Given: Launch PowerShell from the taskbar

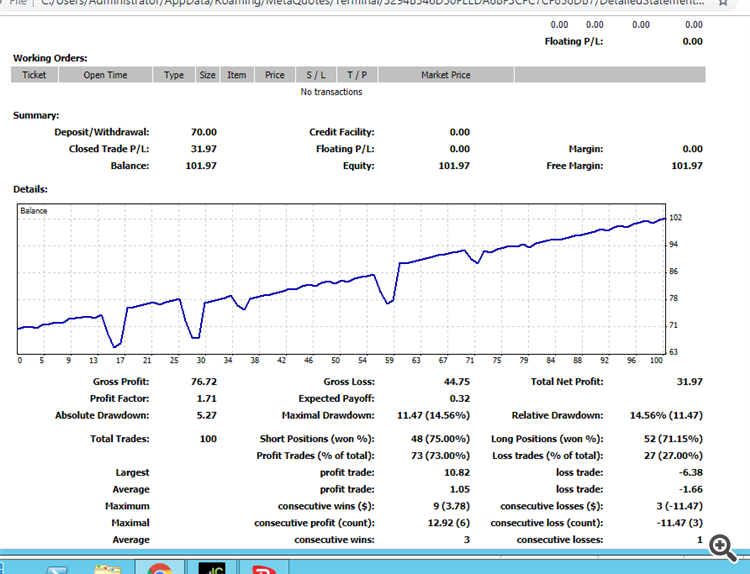Looking at the screenshot, I should tap(57, 569).
